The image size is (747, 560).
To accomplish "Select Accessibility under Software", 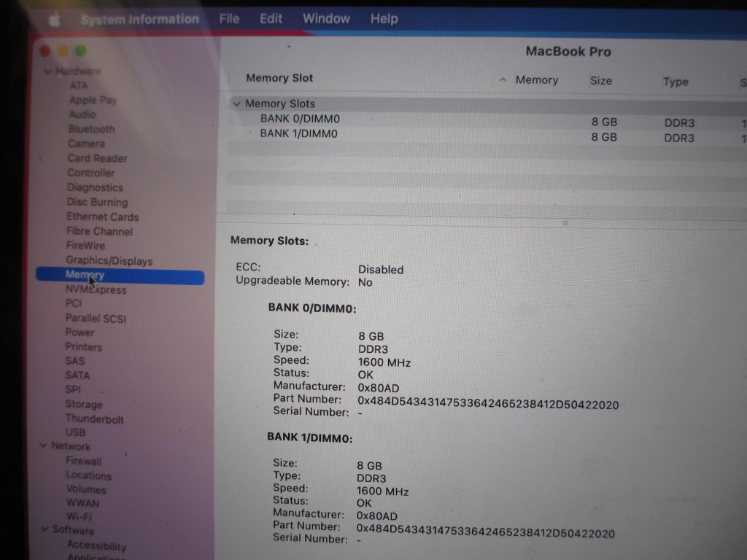I will pyautogui.click(x=96, y=545).
